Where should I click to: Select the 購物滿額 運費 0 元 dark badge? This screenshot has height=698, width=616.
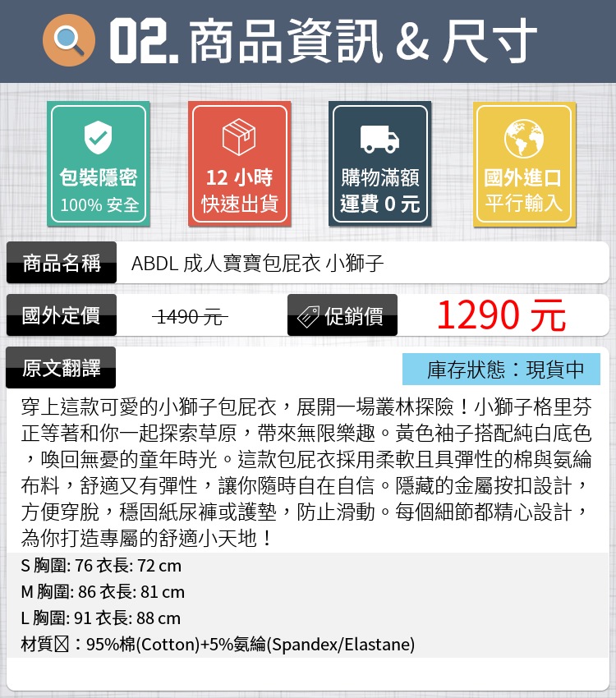(379, 163)
